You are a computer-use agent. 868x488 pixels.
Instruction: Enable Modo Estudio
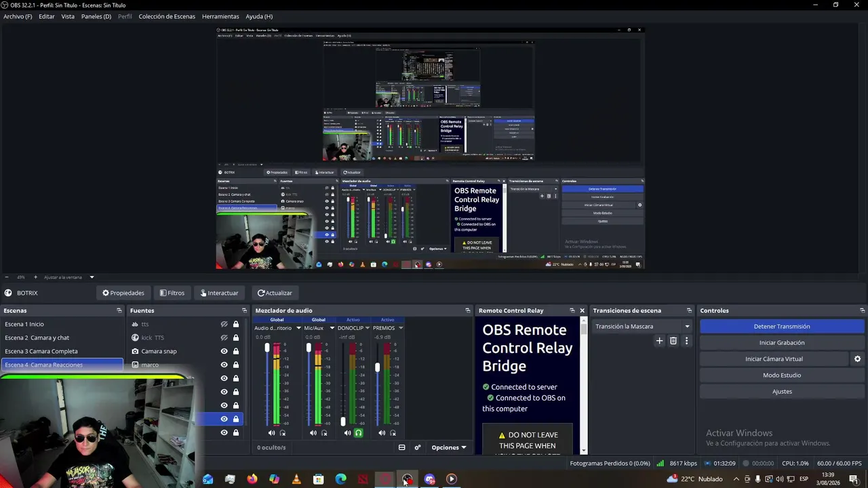coord(782,375)
